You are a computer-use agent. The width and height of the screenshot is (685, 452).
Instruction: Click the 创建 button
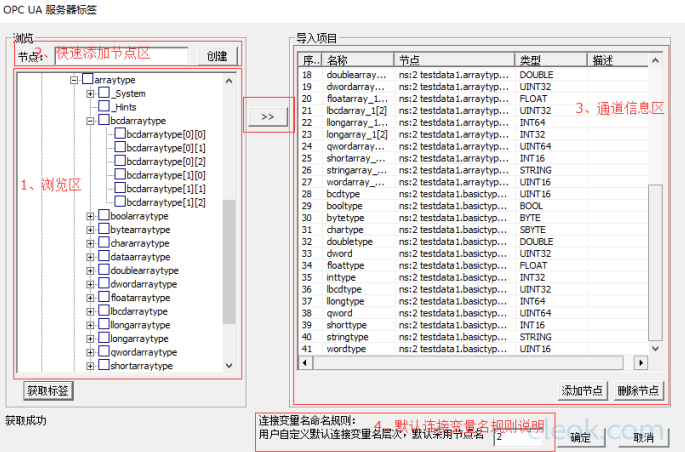point(217,56)
